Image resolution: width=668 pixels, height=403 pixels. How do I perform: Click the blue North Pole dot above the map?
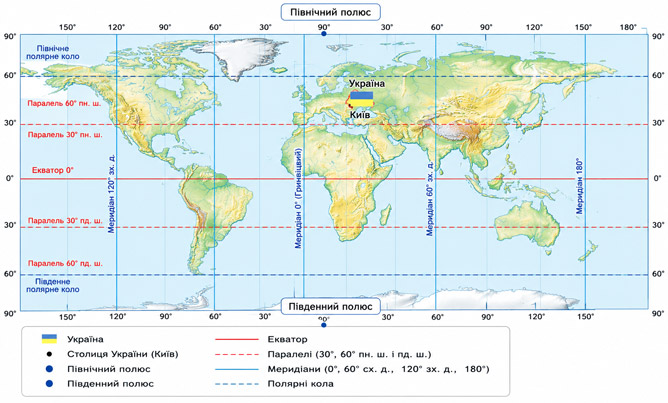tap(324, 33)
